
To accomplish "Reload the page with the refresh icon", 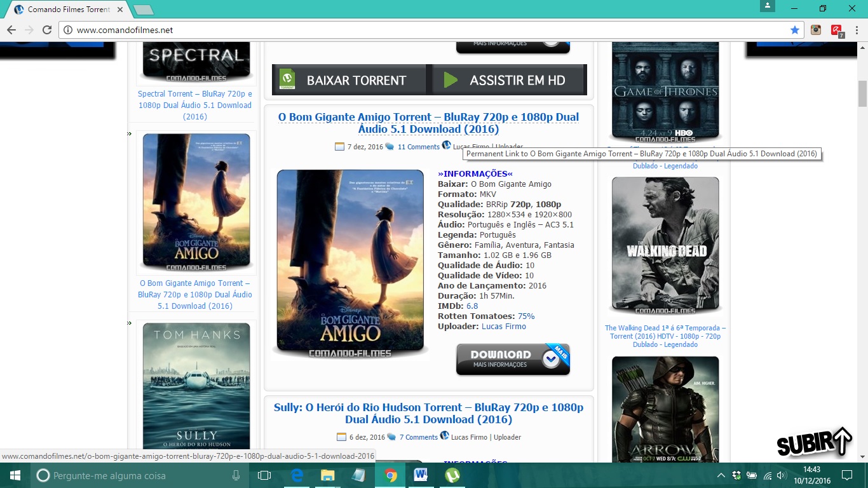I will click(48, 29).
